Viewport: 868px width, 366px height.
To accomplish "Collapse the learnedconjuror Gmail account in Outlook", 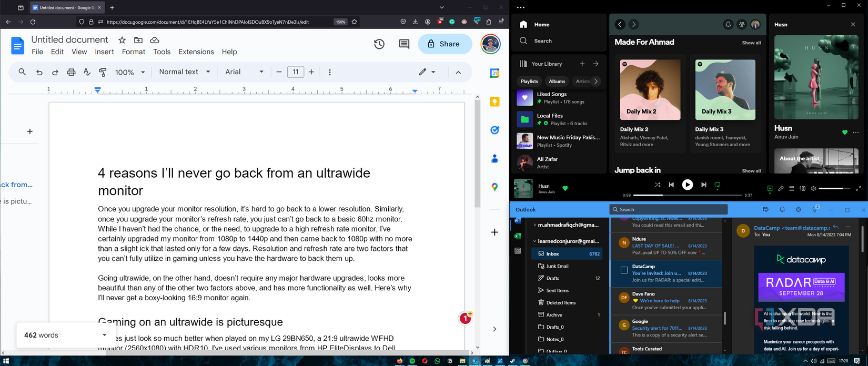I will pos(534,241).
